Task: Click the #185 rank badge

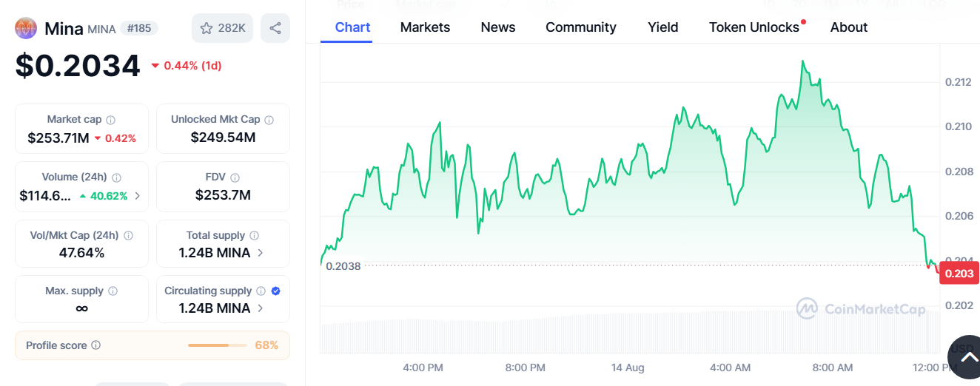Action: coord(139,29)
